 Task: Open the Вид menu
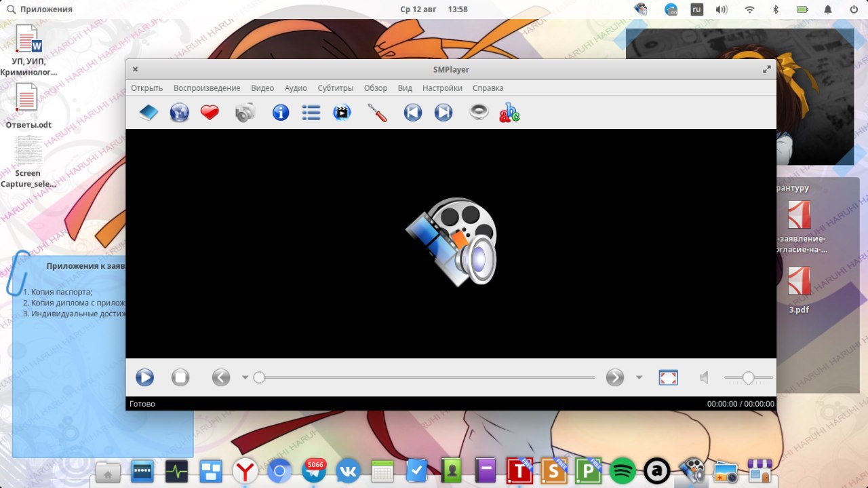(405, 88)
